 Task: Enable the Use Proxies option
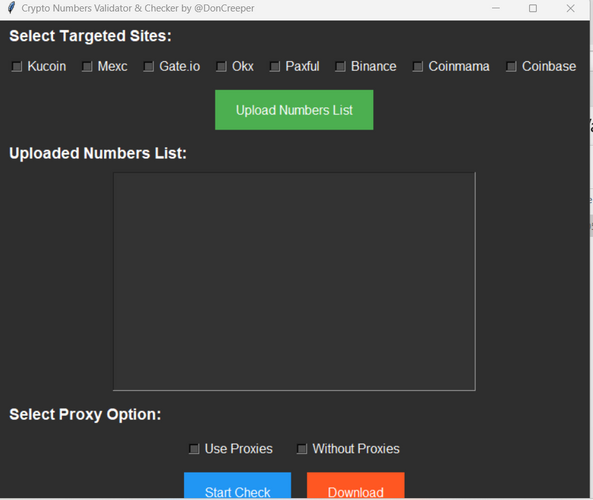[194, 449]
